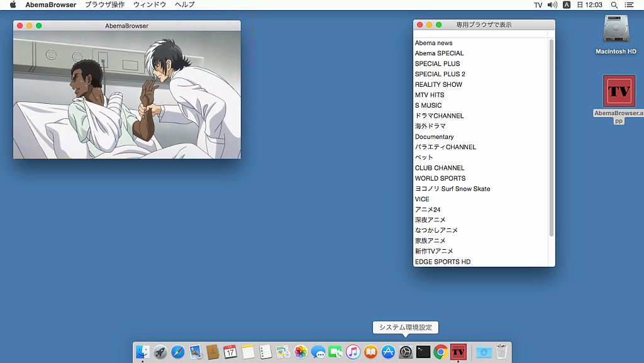
Task: Open Notification Center icon in menu bar
Action: pos(629,5)
